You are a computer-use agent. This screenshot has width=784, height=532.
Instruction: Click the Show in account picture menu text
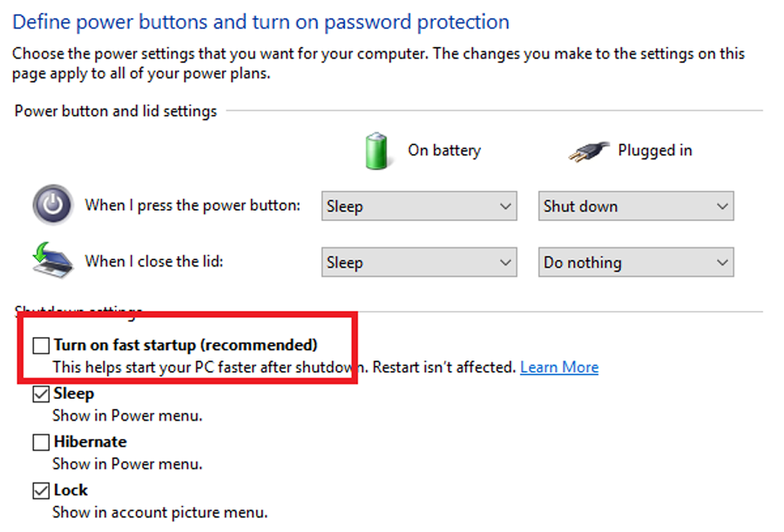click(x=160, y=513)
